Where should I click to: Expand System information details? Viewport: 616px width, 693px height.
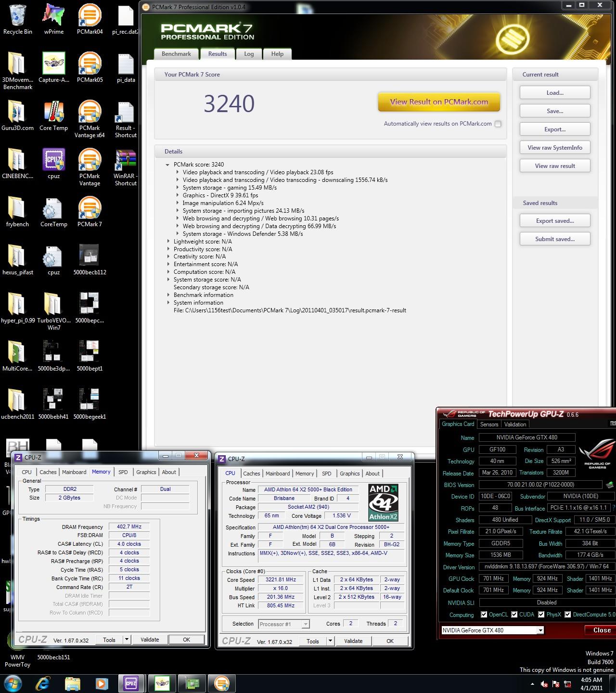click(x=168, y=303)
